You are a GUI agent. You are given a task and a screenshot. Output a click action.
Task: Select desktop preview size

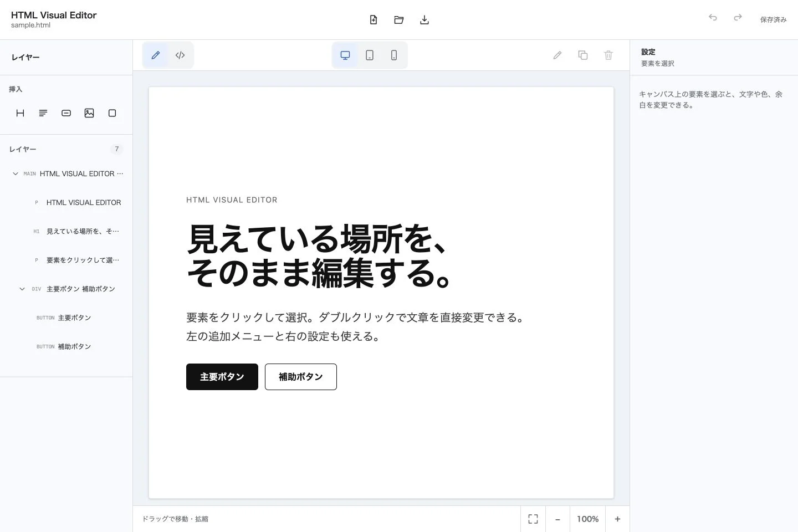click(345, 55)
